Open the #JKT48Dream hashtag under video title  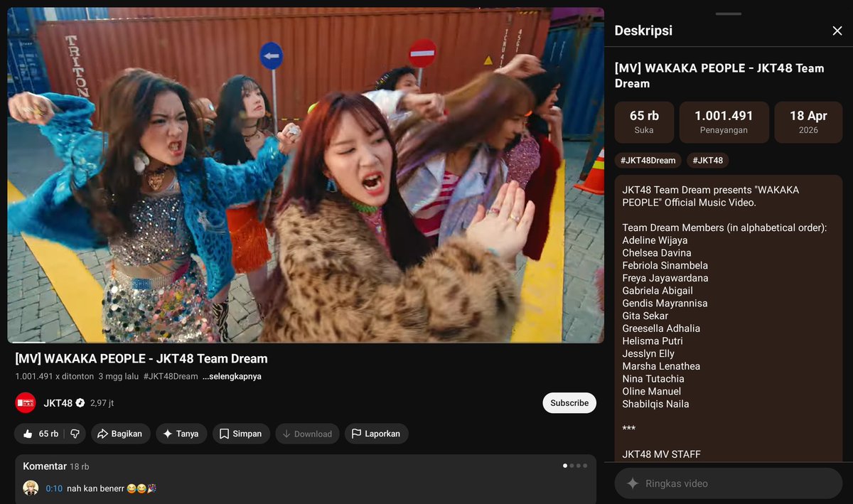(171, 376)
